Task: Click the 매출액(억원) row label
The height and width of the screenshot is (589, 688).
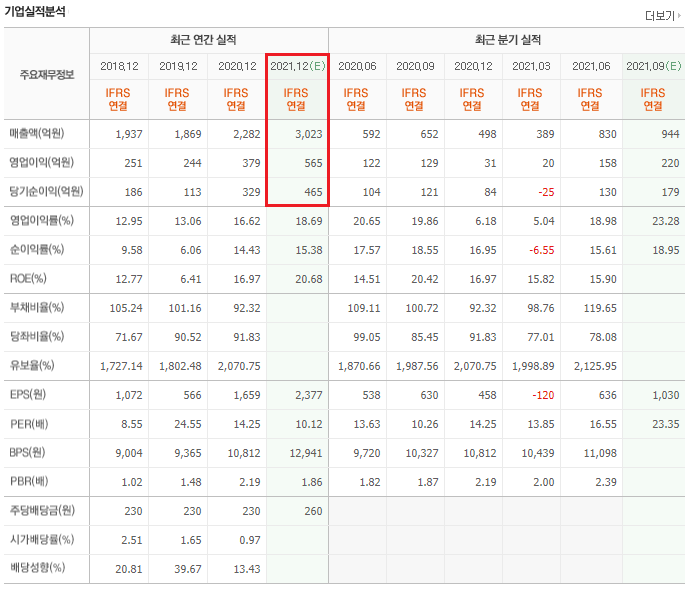Action: point(37,133)
